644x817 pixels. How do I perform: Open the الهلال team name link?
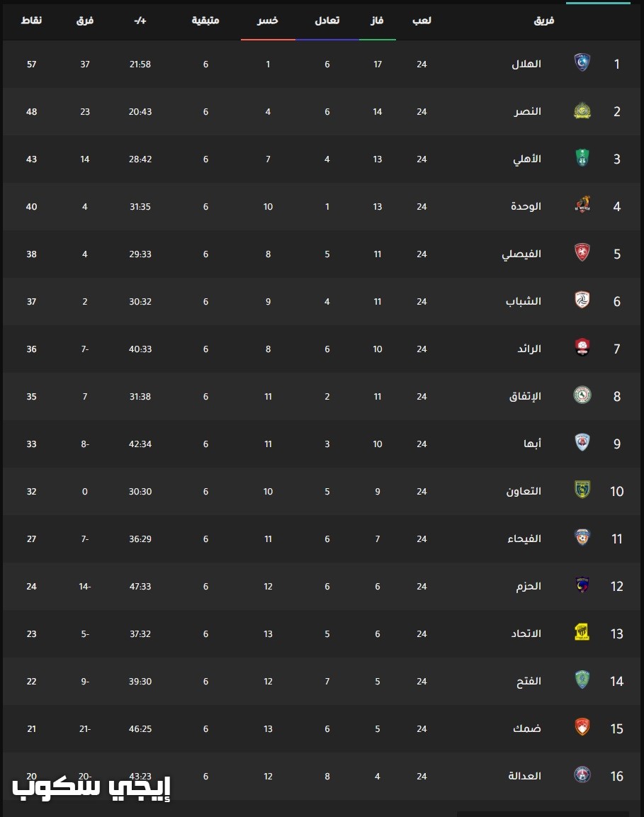(526, 64)
